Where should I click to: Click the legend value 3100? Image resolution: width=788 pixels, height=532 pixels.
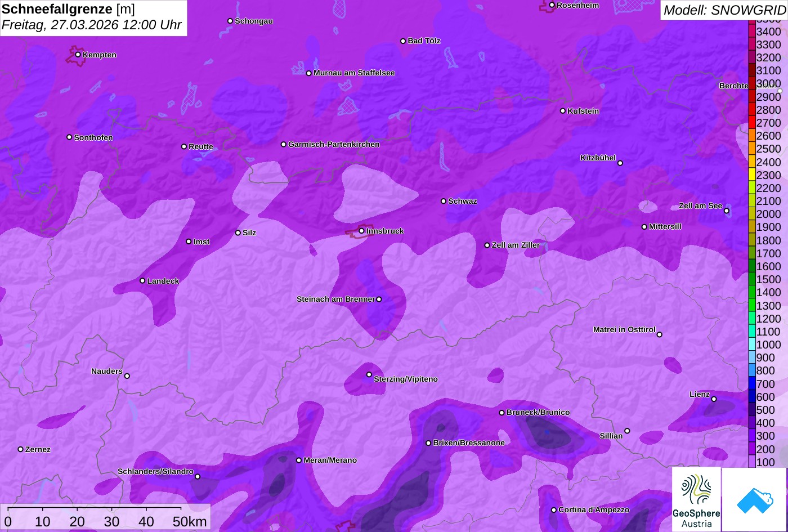(x=769, y=71)
